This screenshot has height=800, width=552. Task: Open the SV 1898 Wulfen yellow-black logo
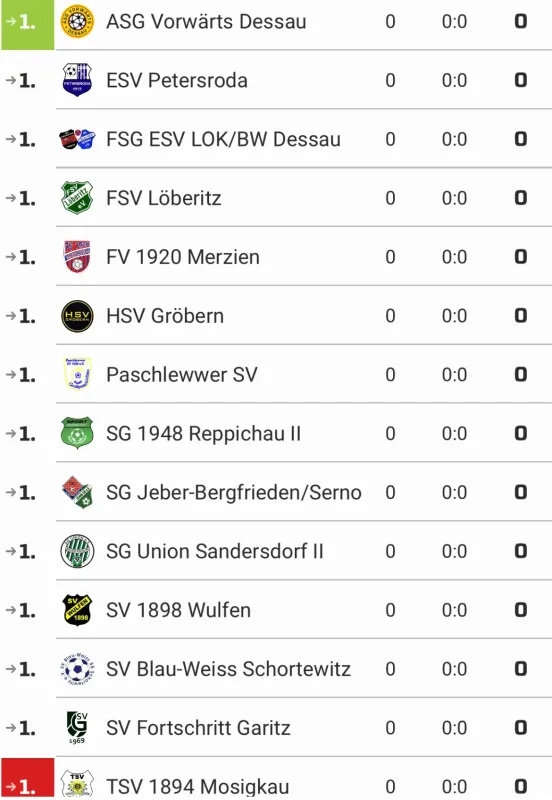77,610
